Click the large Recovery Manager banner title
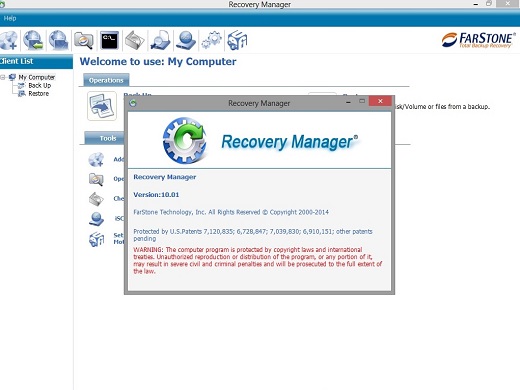 click(289, 142)
